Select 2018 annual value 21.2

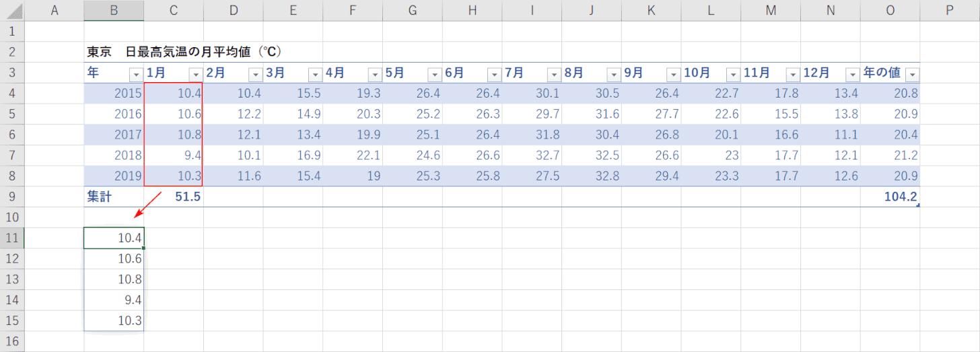click(890, 155)
